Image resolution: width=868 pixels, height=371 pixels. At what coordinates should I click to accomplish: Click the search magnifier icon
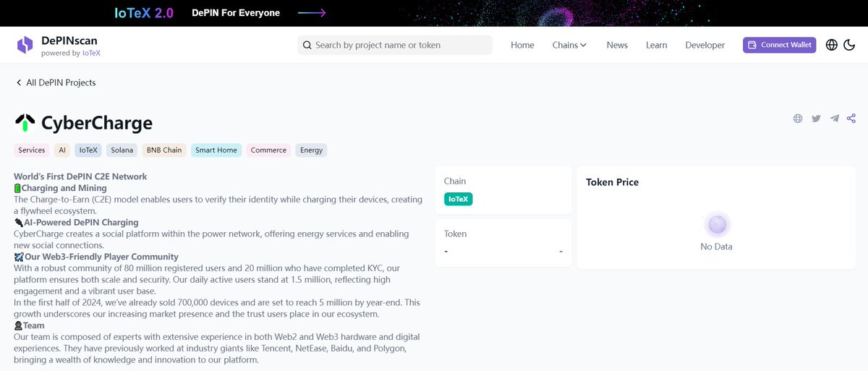tap(307, 45)
